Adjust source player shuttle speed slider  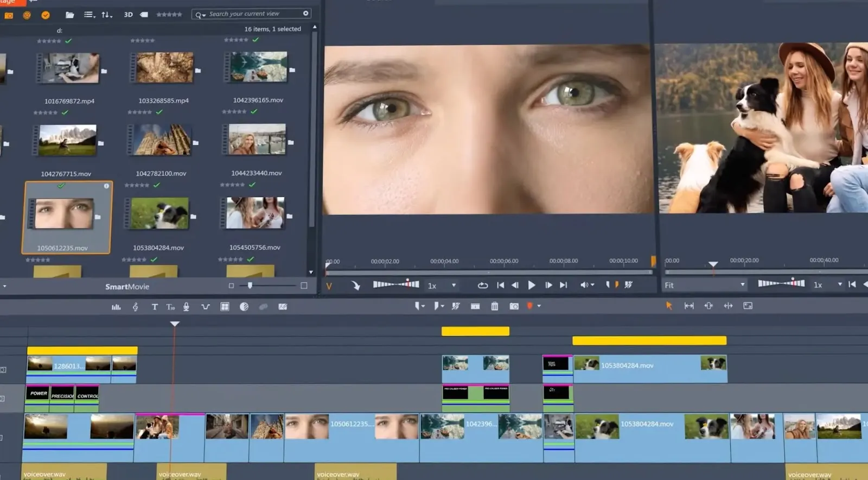(396, 284)
